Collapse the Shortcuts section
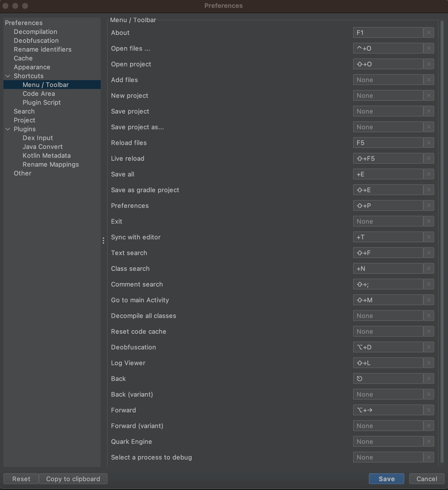The image size is (448, 490). tap(7, 76)
